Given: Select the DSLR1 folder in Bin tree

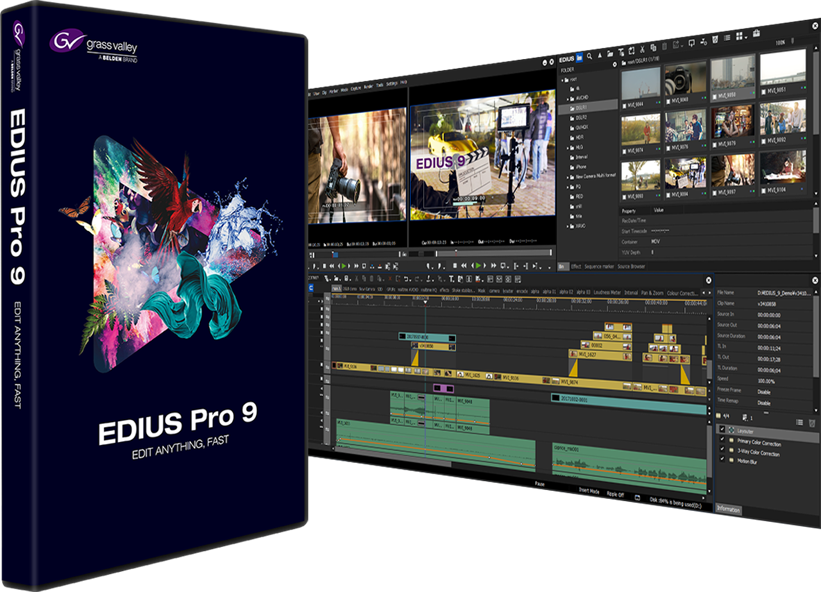Looking at the screenshot, I should tap(587, 108).
